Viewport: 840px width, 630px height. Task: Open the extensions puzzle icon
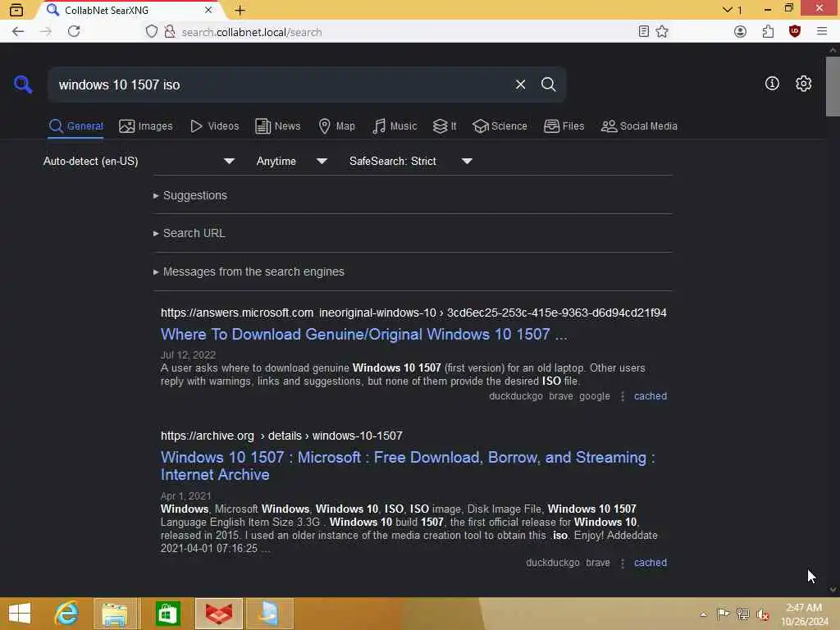click(x=768, y=32)
